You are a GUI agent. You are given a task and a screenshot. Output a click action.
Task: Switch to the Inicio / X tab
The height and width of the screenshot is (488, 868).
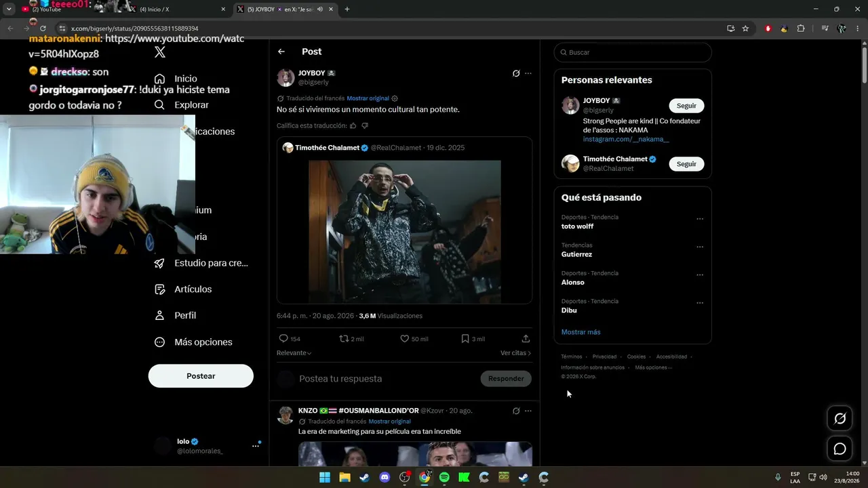click(x=176, y=9)
